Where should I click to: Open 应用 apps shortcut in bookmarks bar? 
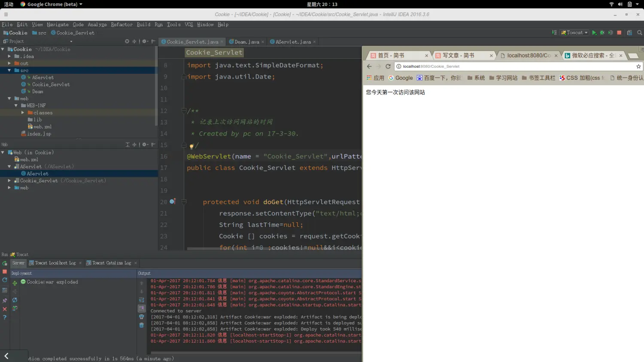tap(375, 78)
